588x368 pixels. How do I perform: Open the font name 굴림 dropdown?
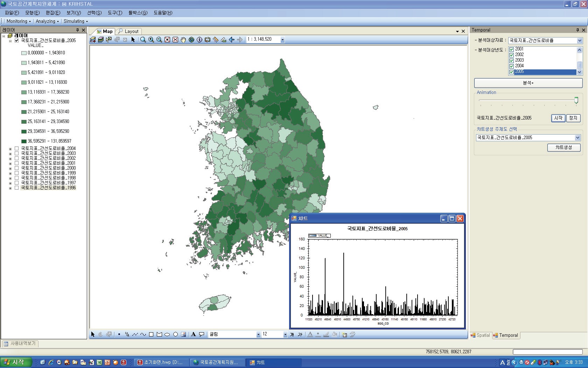(258, 334)
